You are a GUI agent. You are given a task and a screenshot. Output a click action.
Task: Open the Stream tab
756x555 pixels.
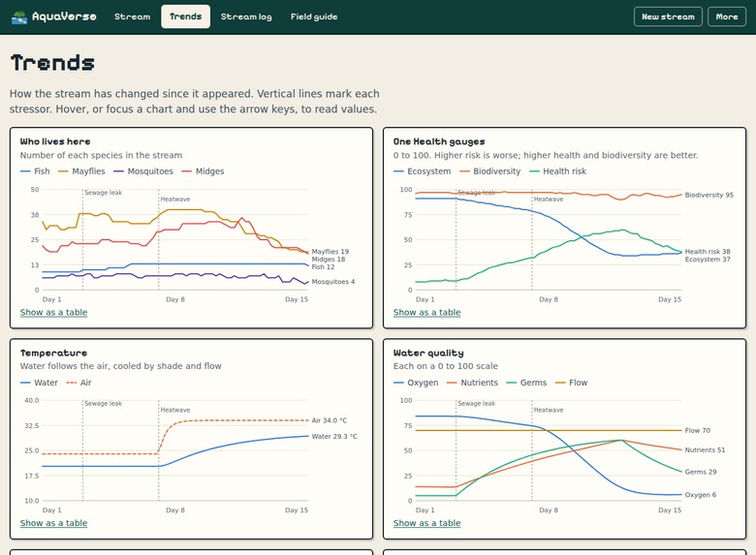pyautogui.click(x=132, y=16)
